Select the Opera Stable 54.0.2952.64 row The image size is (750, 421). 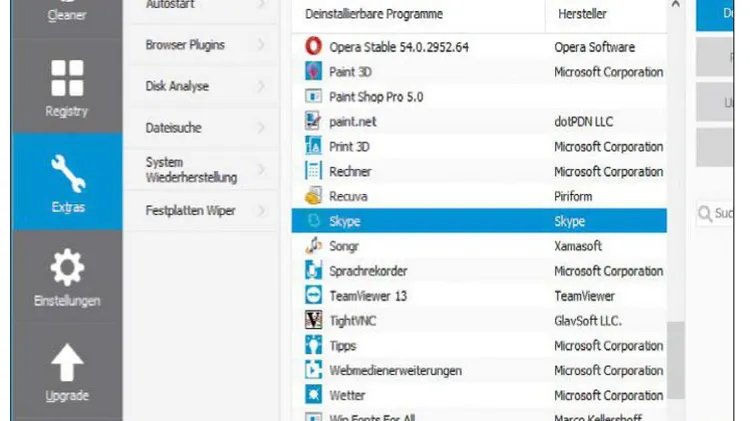click(x=479, y=47)
